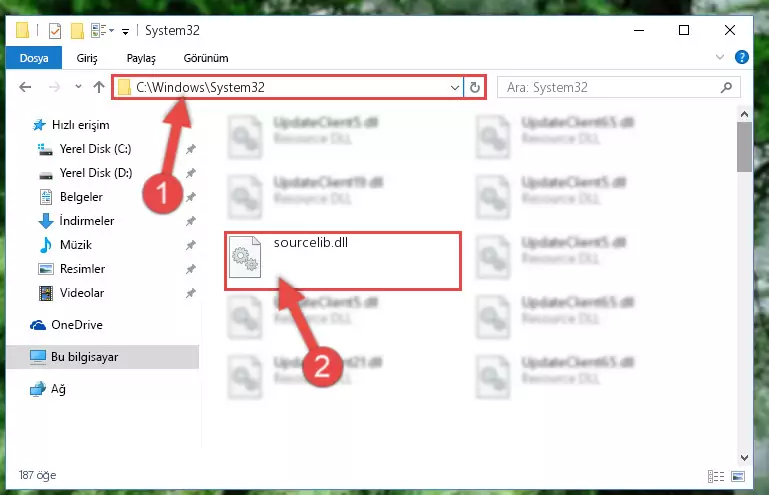This screenshot has width=769, height=495.
Task: Select Bu bilgisayar in navigation pane
Action: 103,357
